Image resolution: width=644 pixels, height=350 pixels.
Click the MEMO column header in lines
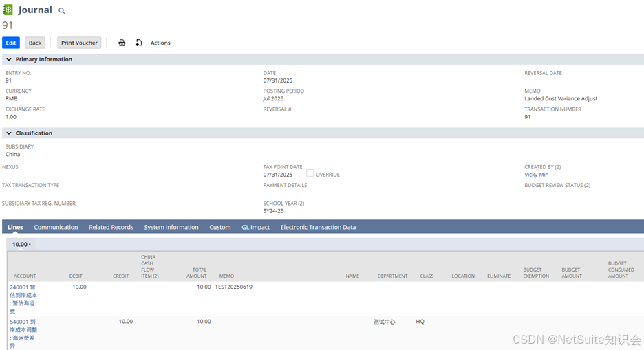pos(227,276)
